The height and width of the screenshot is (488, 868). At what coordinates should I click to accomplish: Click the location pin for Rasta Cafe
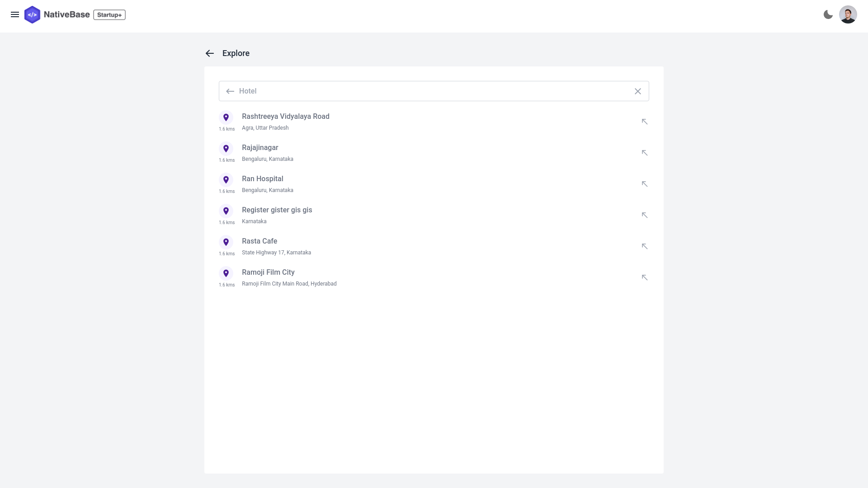click(x=226, y=242)
